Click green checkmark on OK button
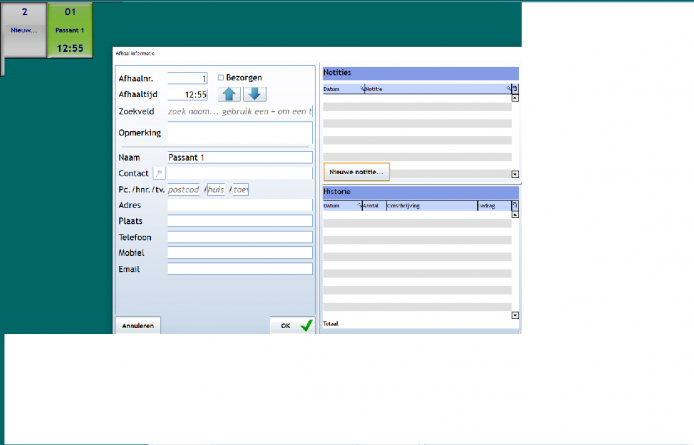Screen dimensions: 694x445 click(x=306, y=325)
